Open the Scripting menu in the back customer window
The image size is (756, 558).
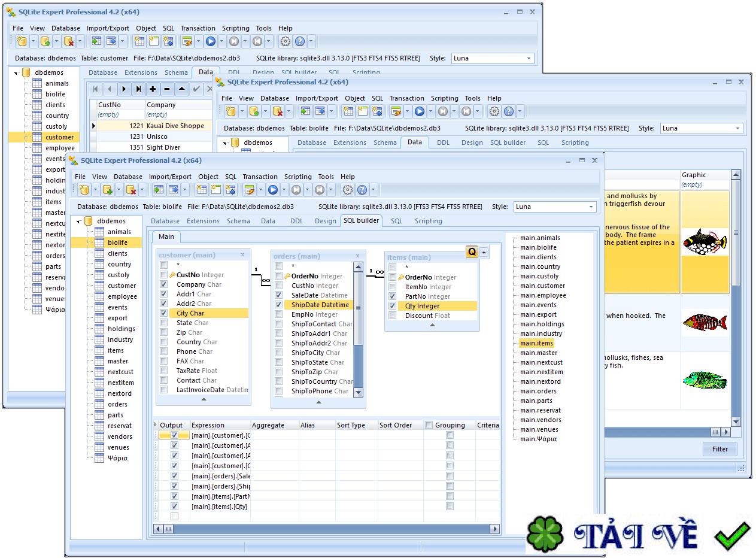click(x=236, y=28)
